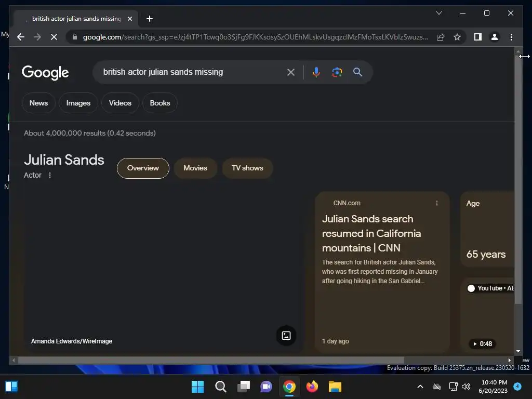The width and height of the screenshot is (532, 399).
Task: Bookmark this page with the star icon
Action: coord(457,37)
